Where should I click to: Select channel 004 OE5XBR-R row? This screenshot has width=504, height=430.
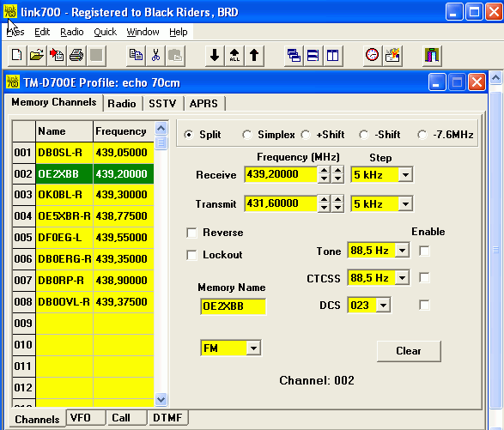(x=83, y=216)
